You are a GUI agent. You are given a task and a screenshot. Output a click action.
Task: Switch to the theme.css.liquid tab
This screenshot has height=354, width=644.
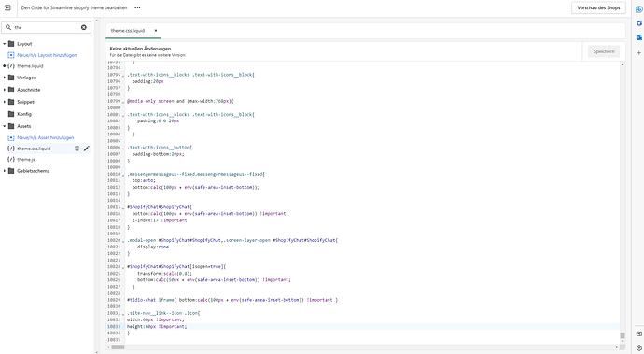click(x=128, y=31)
